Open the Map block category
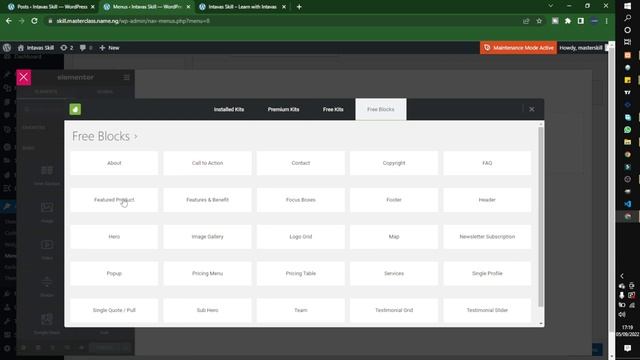This screenshot has height=360, width=640. [394, 237]
